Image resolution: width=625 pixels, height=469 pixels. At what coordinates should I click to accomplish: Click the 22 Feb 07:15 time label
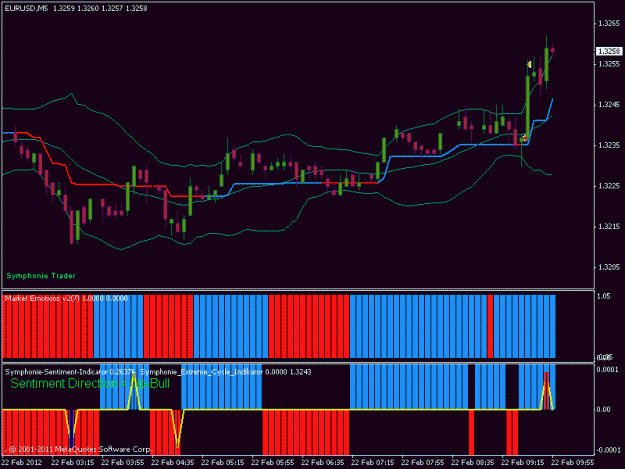pos(373,462)
